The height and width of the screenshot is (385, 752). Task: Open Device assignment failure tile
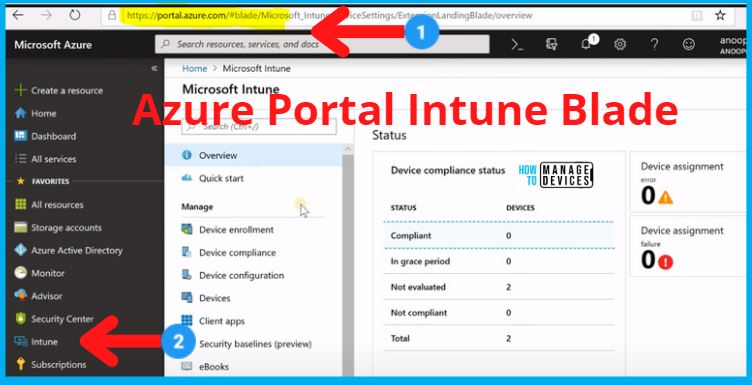click(688, 246)
